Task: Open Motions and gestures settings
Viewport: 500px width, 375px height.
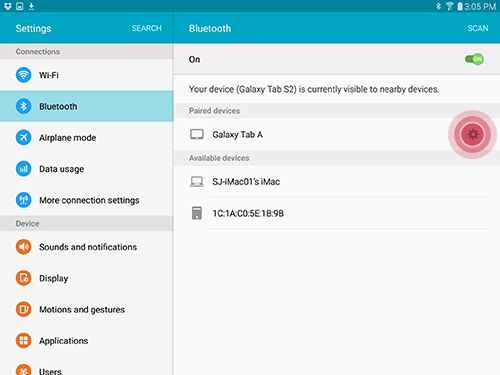Action: 87,309
